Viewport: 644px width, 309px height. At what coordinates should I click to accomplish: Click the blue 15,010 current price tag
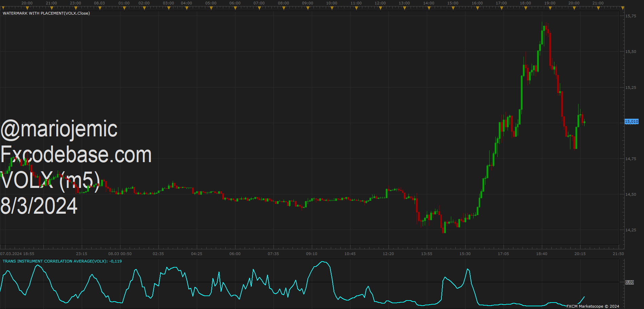(631, 121)
